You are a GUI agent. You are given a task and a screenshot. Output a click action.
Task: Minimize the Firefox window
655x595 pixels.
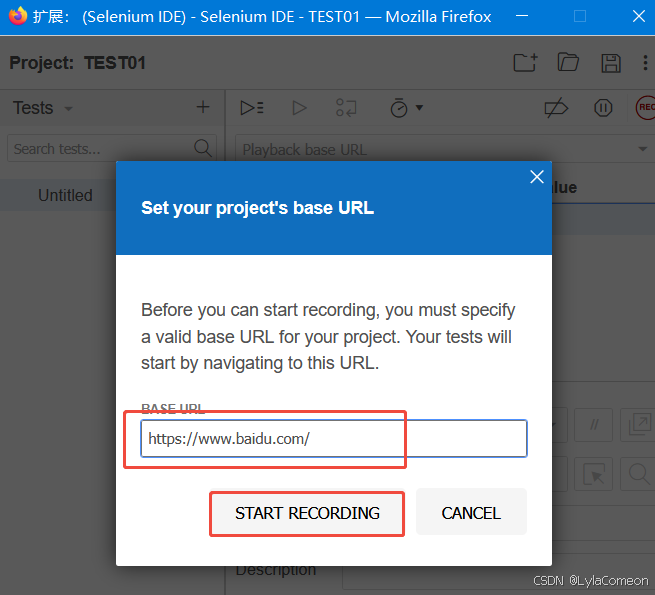(522, 16)
